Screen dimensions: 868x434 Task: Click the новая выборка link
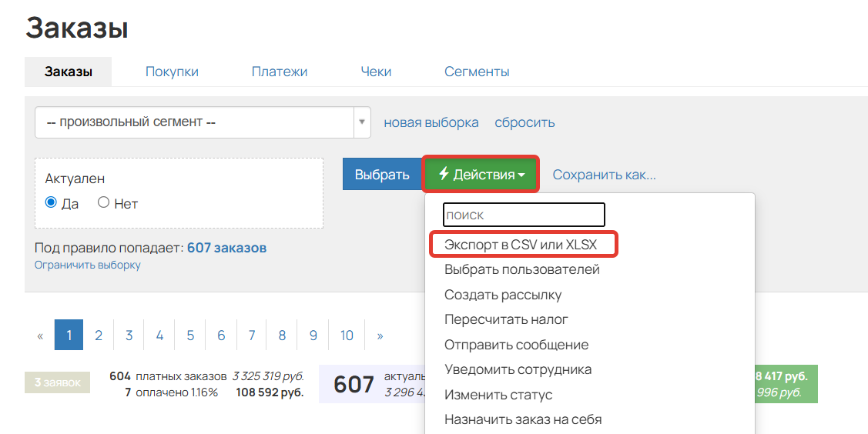[431, 122]
